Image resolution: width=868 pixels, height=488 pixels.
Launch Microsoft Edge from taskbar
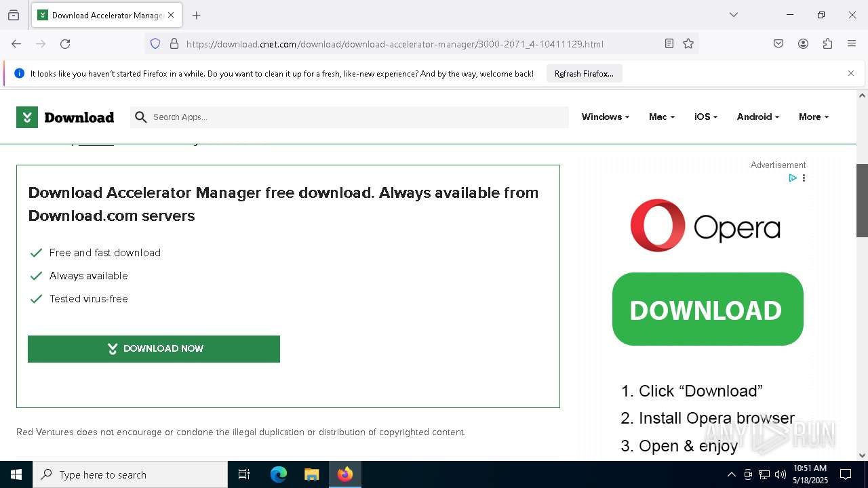click(x=279, y=474)
